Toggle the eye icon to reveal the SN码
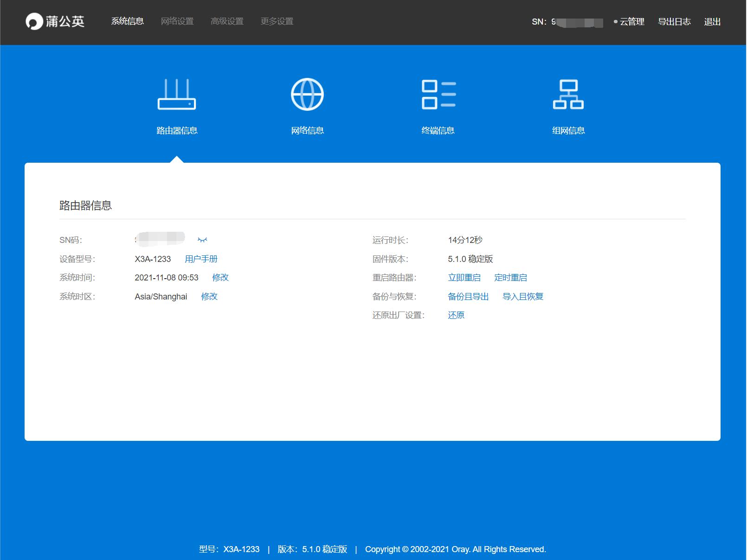Viewport: 747px width, 560px height. [202, 240]
